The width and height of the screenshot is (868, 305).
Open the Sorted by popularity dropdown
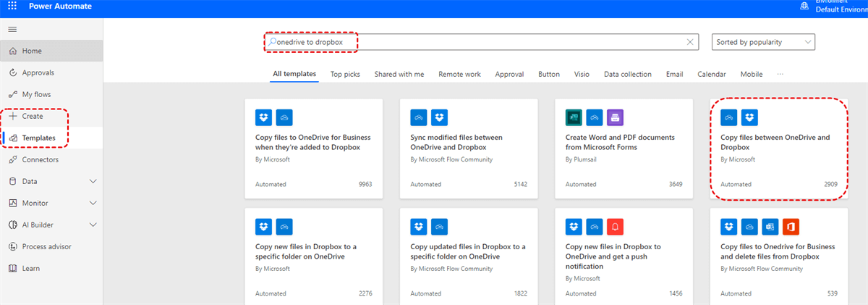[763, 42]
